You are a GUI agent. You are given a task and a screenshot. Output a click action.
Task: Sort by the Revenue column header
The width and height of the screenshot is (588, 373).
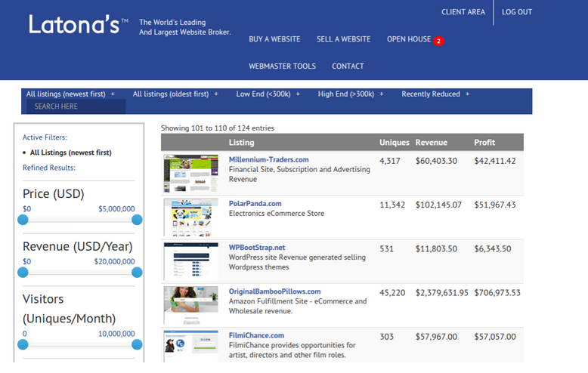pos(432,142)
